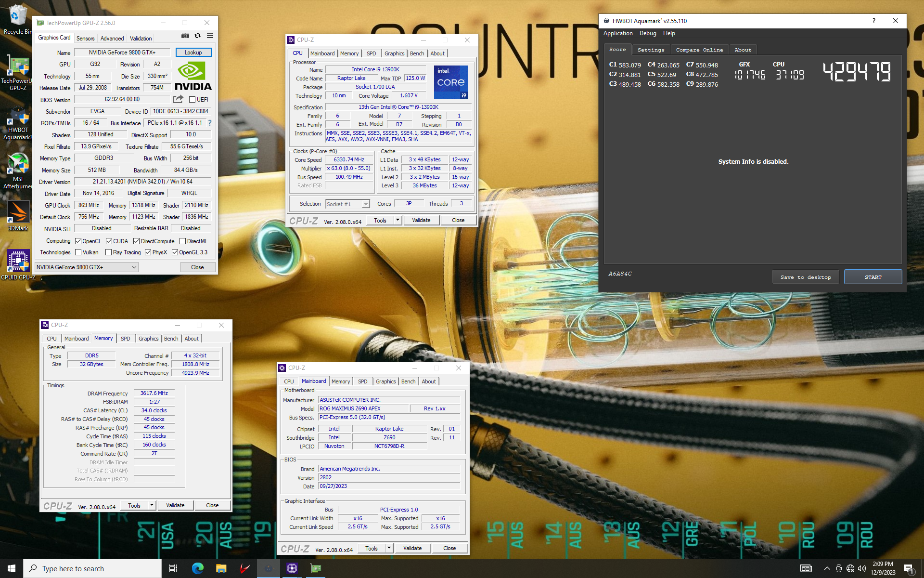Screen dimensions: 924x578
Task: Click Core Speed value field 6330.74 MHz
Action: click(349, 159)
